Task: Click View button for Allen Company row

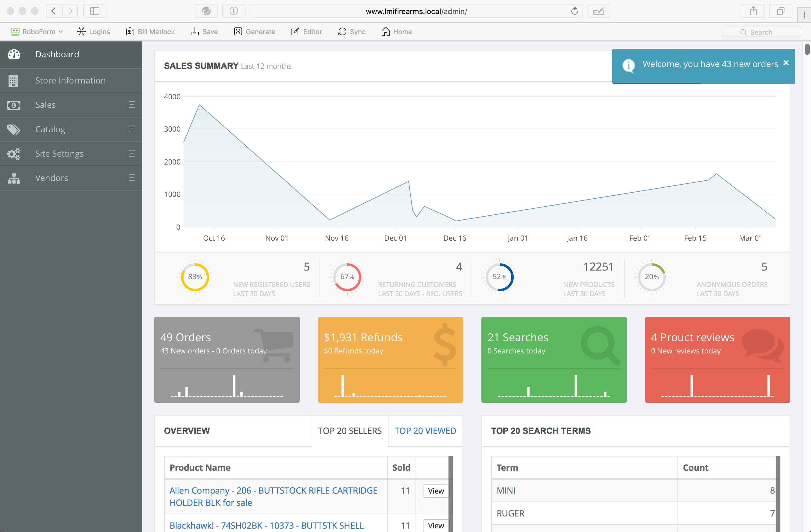Action: (436, 491)
